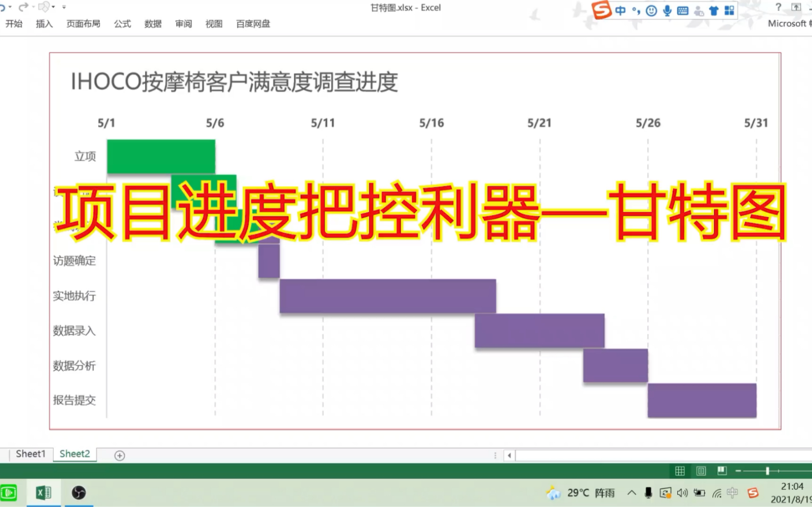Viewport: 812px width, 507px height.
Task: Click the Touch/Mouse mode icon
Action: [44, 7]
